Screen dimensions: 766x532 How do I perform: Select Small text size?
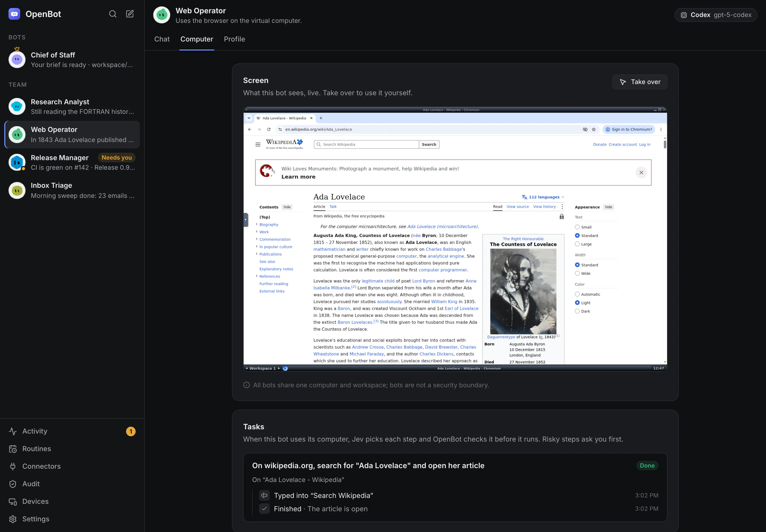[x=577, y=227]
